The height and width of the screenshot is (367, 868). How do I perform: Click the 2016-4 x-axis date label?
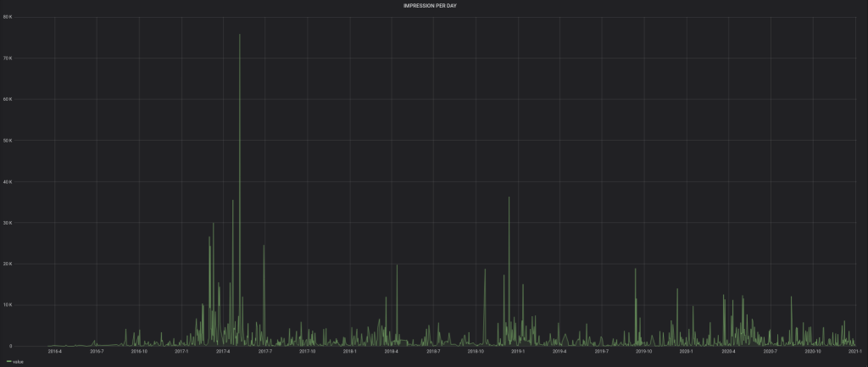coord(55,351)
